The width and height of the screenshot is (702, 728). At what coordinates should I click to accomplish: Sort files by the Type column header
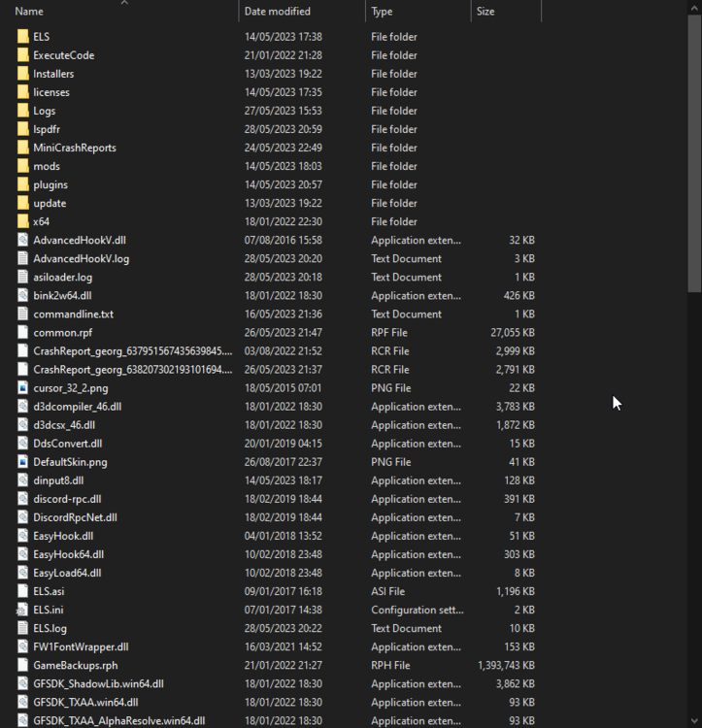pyautogui.click(x=382, y=11)
